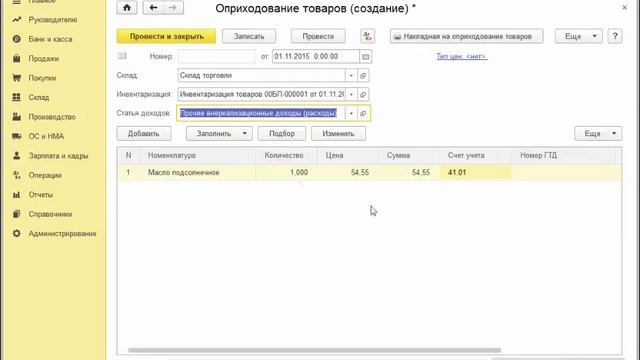Close the document form with X
640x360 pixels.
tap(624, 7)
